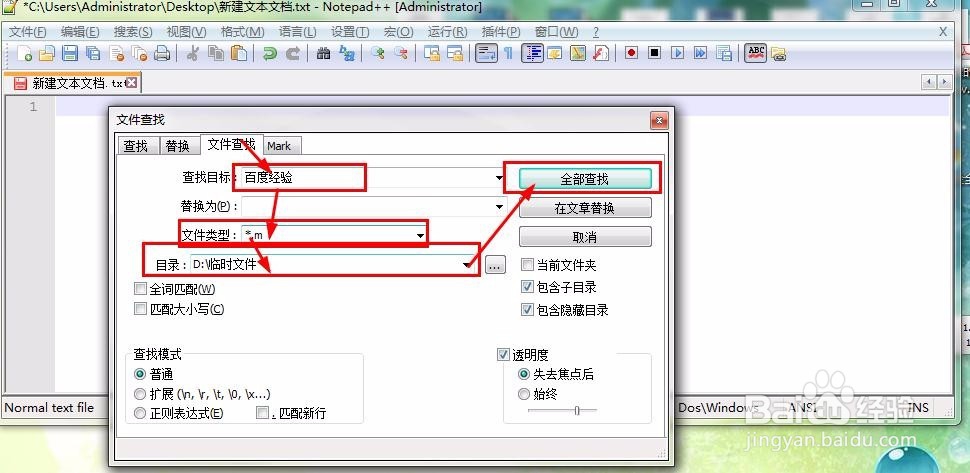Toggle the ABC spell check icon

point(755,54)
